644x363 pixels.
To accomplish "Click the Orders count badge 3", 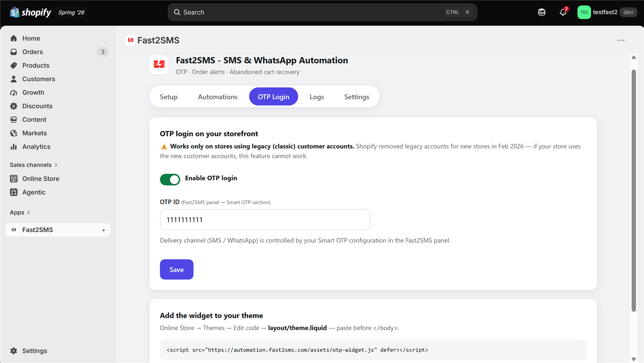I will pyautogui.click(x=103, y=52).
